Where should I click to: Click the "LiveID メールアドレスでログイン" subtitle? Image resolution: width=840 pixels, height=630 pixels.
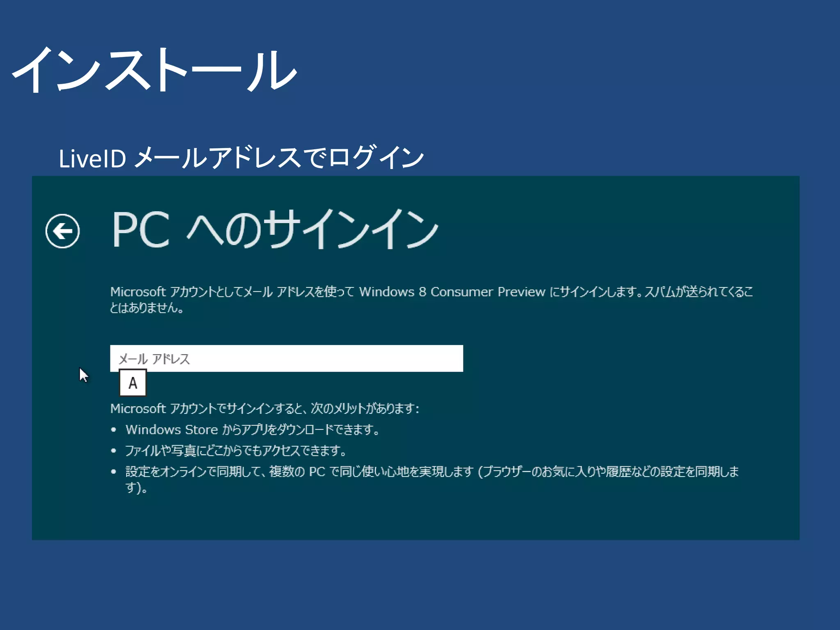(241, 157)
